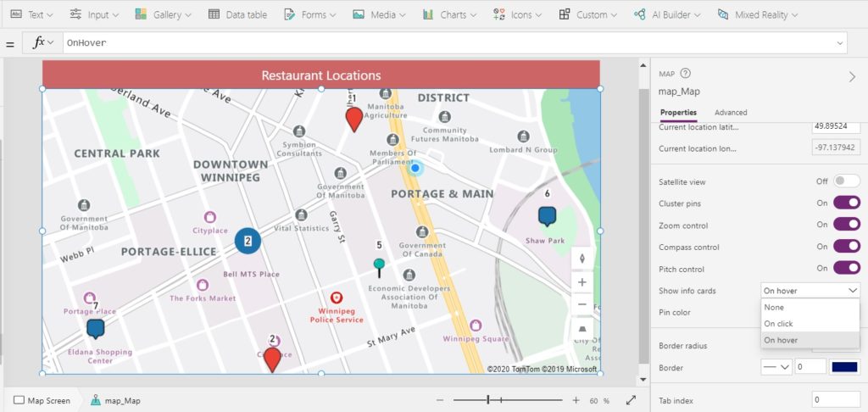Expand the border style dropdown

[x=776, y=367]
